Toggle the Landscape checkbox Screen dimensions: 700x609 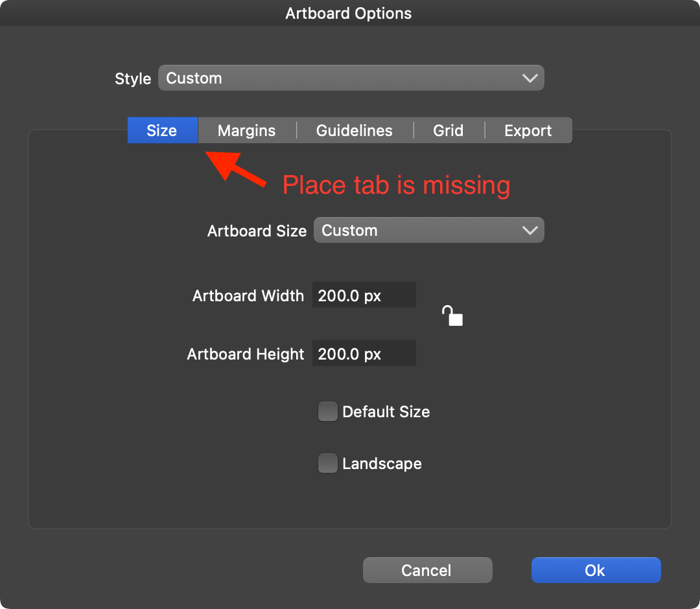pos(328,464)
